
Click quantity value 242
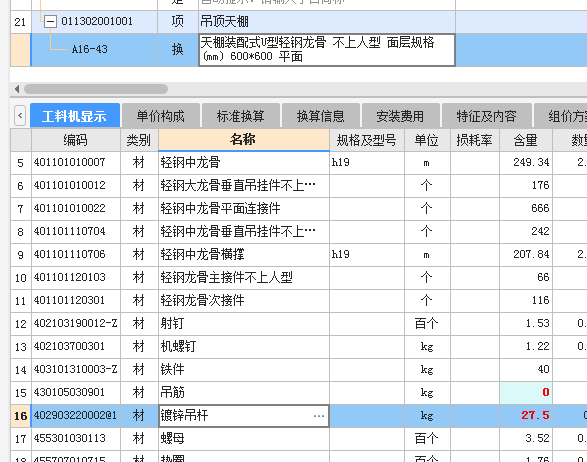526,231
